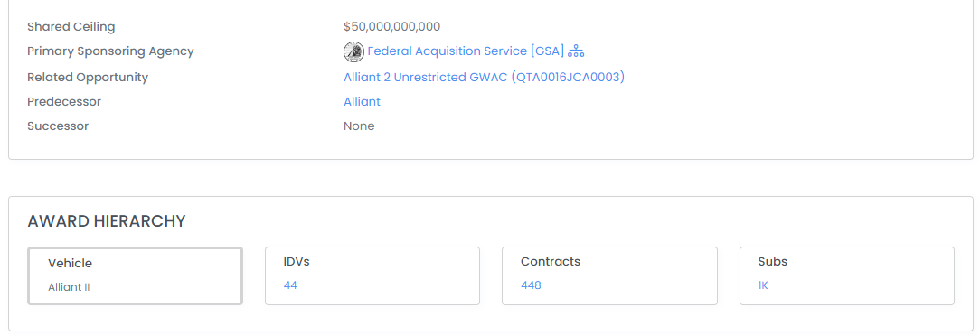Go to the Alliant predecessor vehicle
980x336 pixels.
pyautogui.click(x=362, y=102)
